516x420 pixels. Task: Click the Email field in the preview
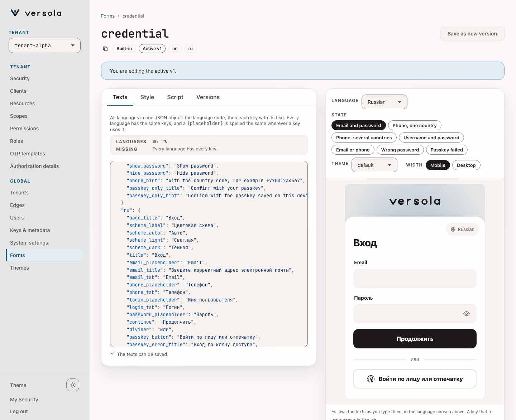point(415,279)
